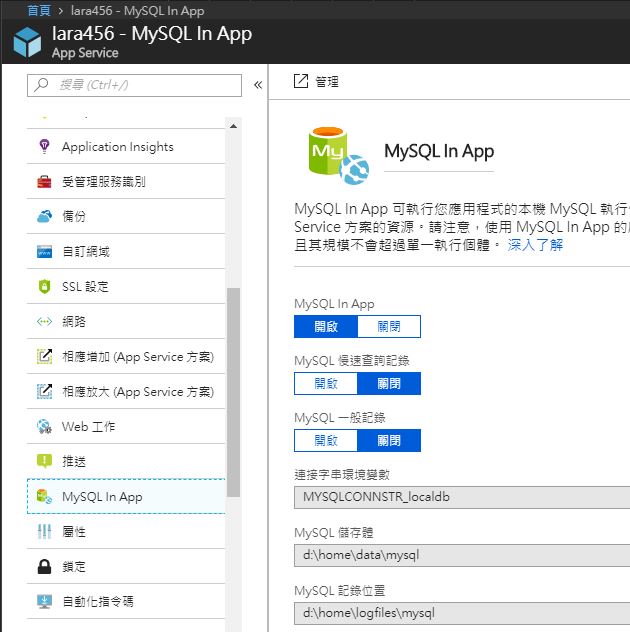
Task: Click the sidebar scroll up arrow
Action: [x=234, y=126]
